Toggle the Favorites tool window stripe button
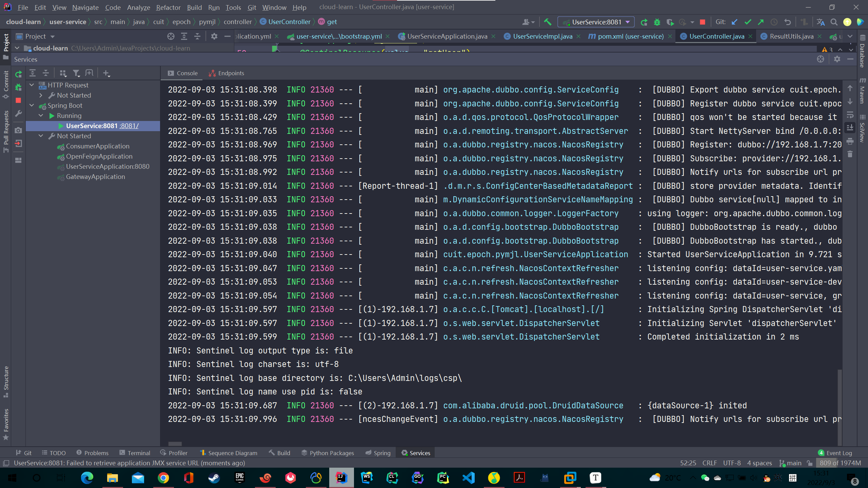This screenshot has height=488, width=868. click(x=6, y=424)
